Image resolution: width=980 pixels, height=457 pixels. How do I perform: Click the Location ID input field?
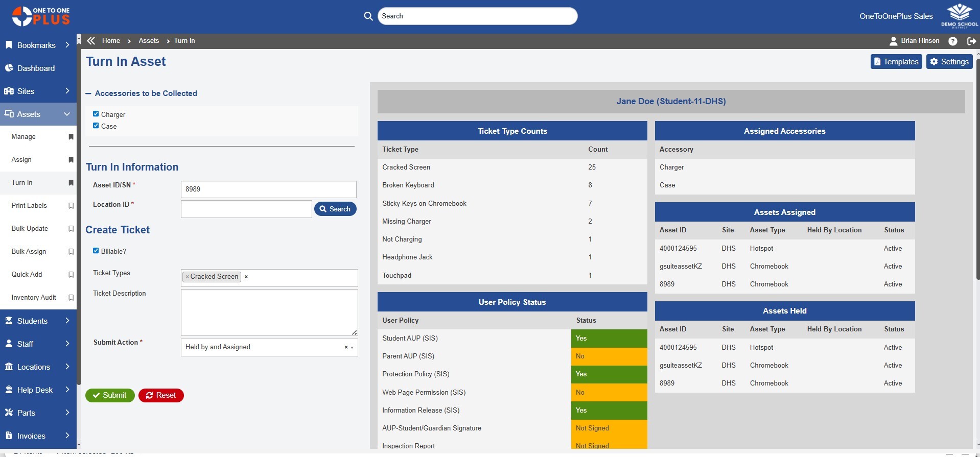click(246, 209)
